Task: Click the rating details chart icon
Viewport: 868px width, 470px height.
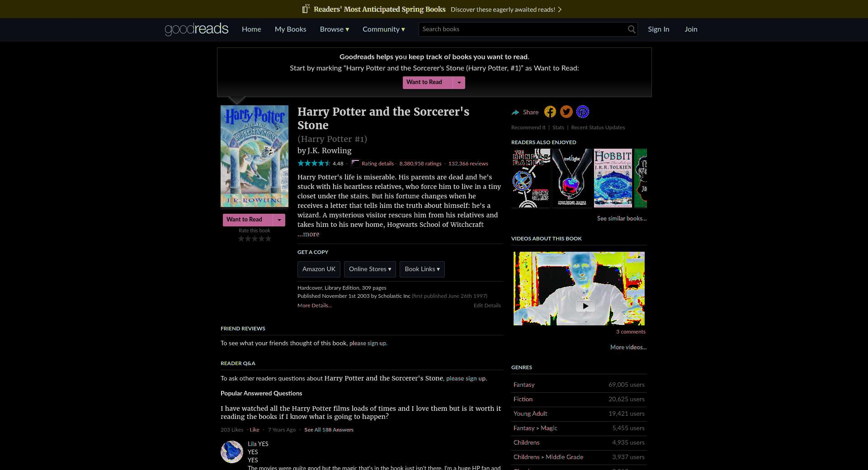Action: pyautogui.click(x=355, y=164)
